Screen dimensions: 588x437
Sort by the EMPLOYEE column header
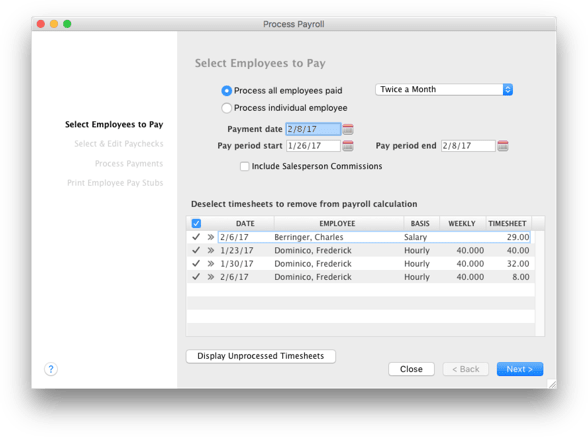click(338, 224)
